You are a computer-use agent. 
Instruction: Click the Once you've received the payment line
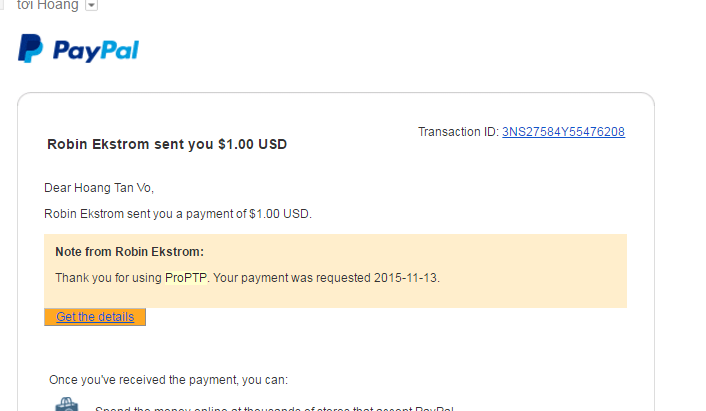(168, 380)
